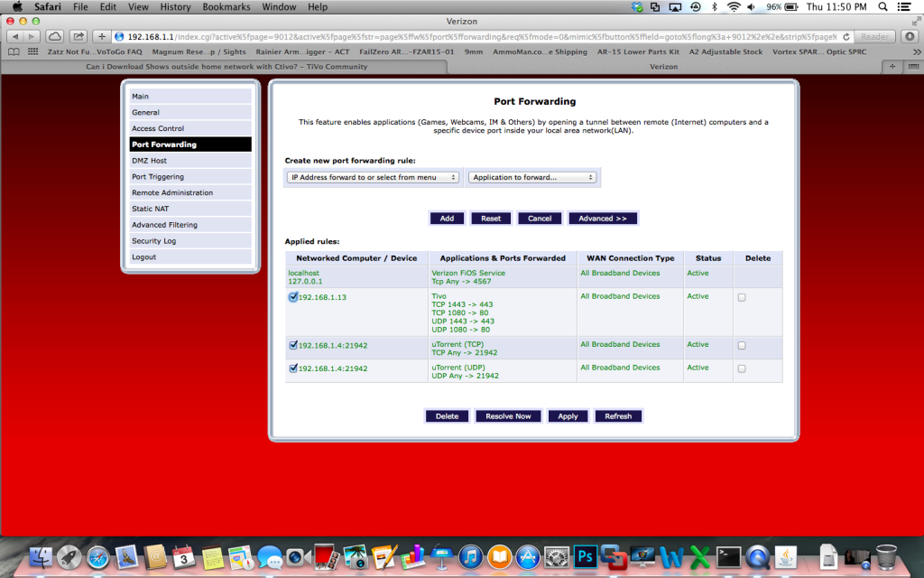Check the Delete box for uTorrent (TCP)
This screenshot has height=578, width=924.
coord(742,346)
